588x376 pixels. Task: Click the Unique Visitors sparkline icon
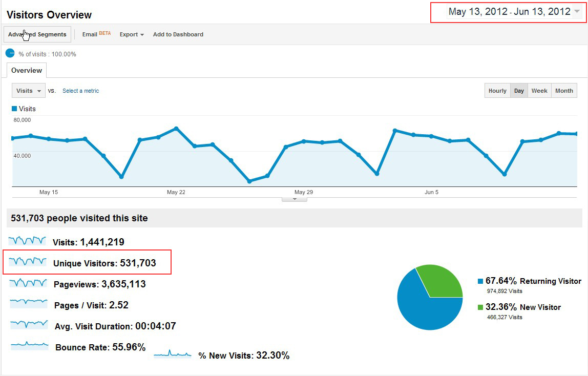pyautogui.click(x=28, y=262)
